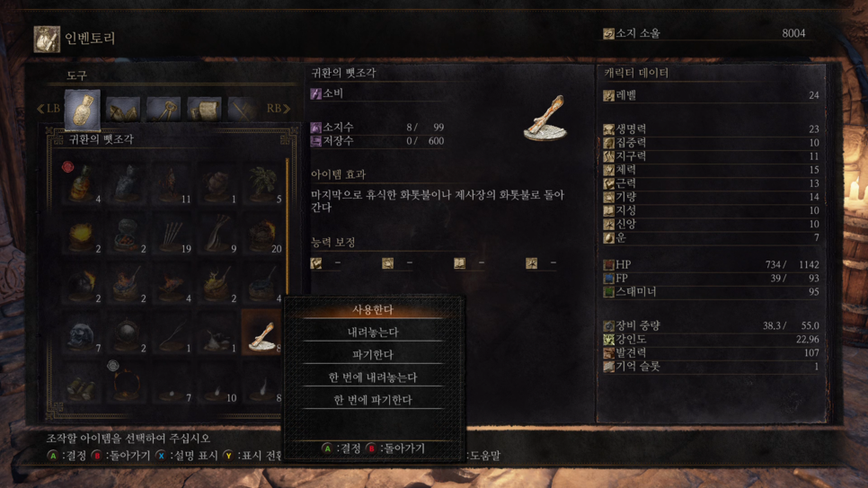Switch to the keys inventory tab
This screenshot has height=488, width=868.
click(164, 109)
